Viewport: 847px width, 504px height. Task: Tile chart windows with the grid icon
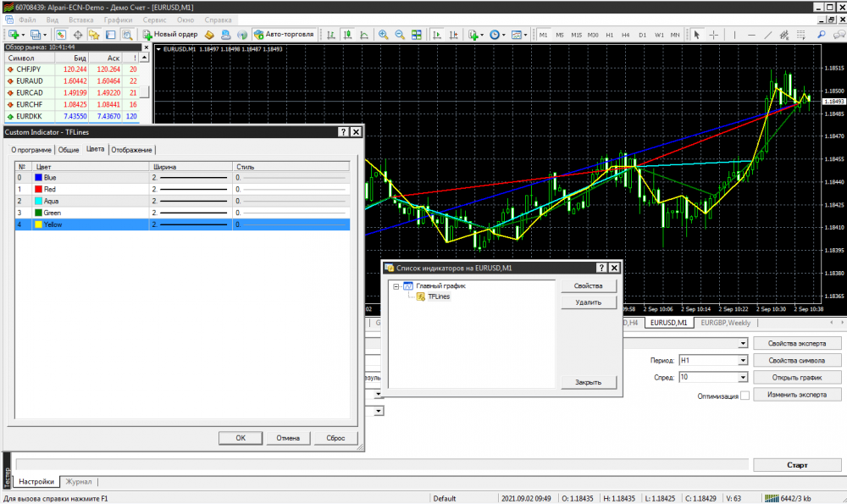click(x=417, y=35)
